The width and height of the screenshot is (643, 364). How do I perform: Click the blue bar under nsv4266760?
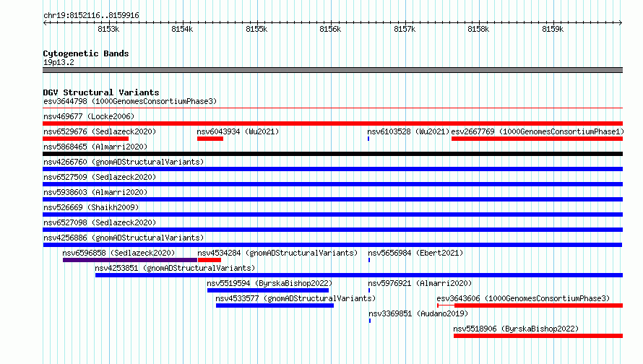click(x=332, y=169)
